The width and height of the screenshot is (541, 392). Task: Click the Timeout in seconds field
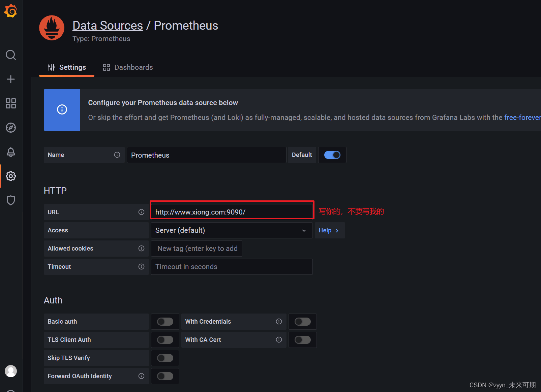232,267
